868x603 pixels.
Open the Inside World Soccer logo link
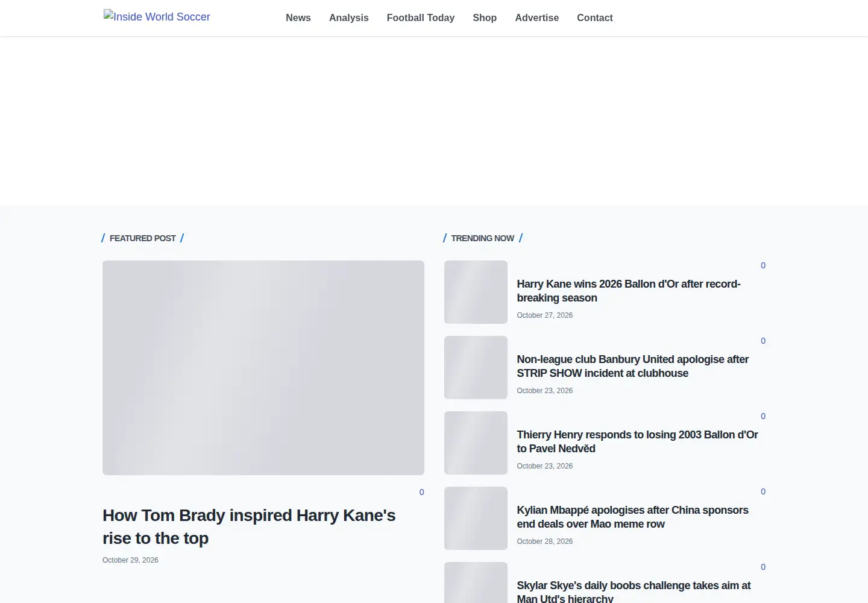pos(157,17)
